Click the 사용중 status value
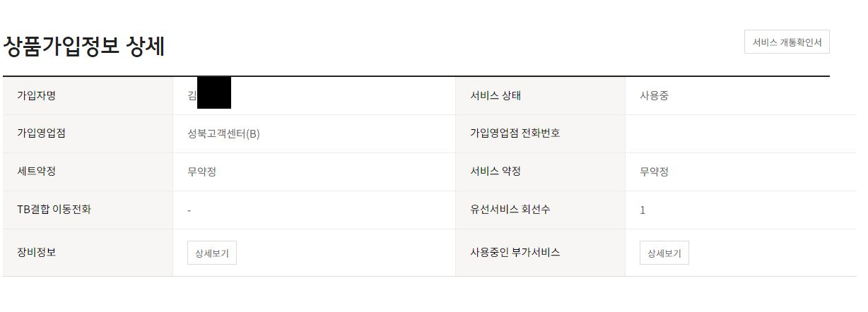The height and width of the screenshot is (312, 868). pyautogui.click(x=654, y=96)
